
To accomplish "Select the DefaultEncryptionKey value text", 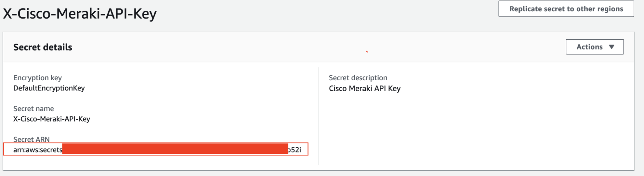I will point(49,88).
